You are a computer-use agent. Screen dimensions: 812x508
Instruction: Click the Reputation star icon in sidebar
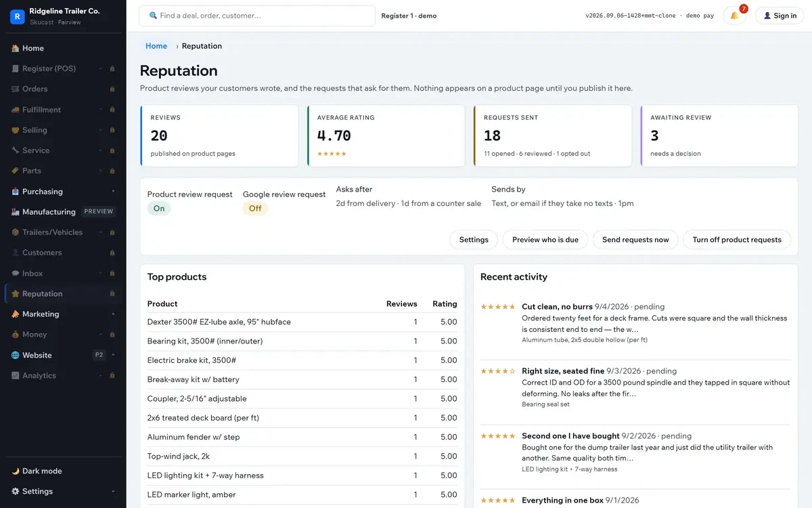[x=15, y=293]
